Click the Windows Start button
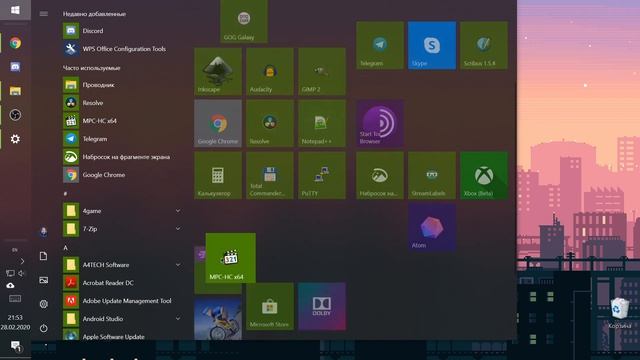640x360 pixels. pos(15,10)
